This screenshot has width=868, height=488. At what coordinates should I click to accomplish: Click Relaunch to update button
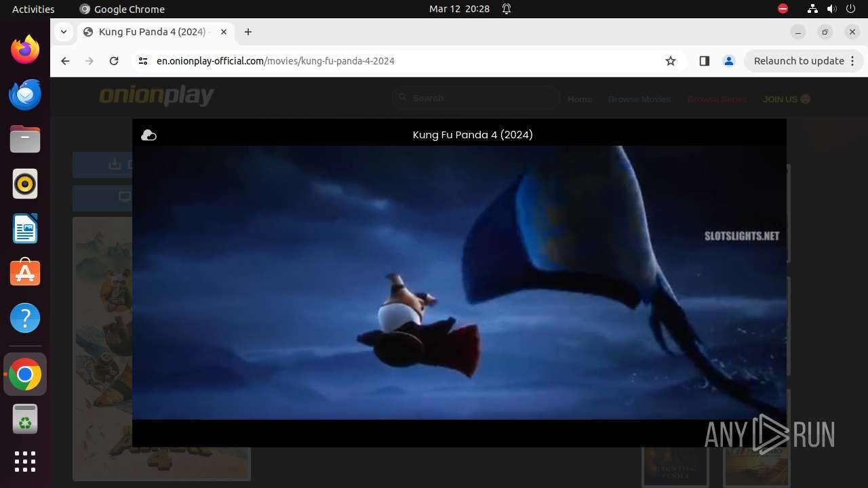[x=804, y=61]
